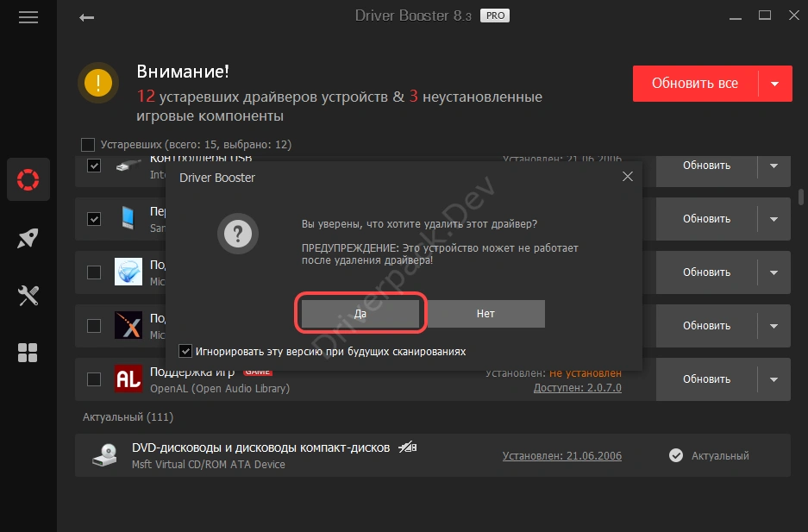
Task: Click the blue portable device icon
Action: (x=128, y=218)
